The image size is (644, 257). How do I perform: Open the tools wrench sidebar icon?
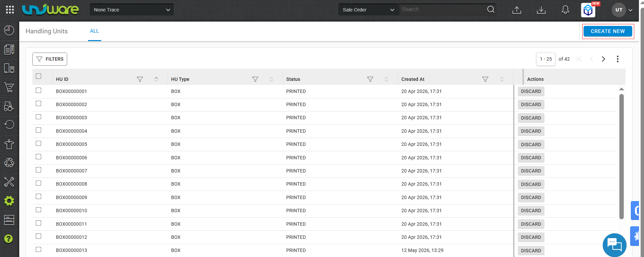[x=9, y=182]
